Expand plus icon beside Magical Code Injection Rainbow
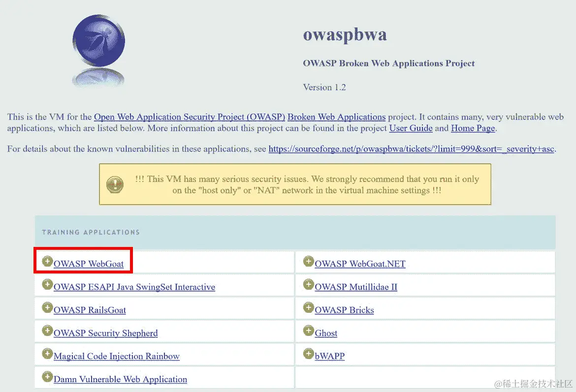This screenshot has width=576, height=392. pyautogui.click(x=47, y=354)
